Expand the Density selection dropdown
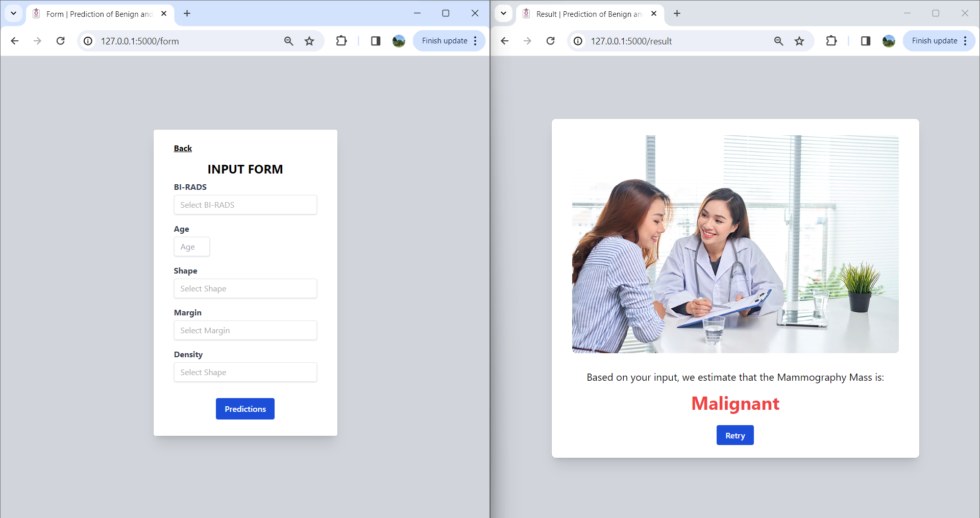Image resolution: width=980 pixels, height=518 pixels. coord(245,372)
